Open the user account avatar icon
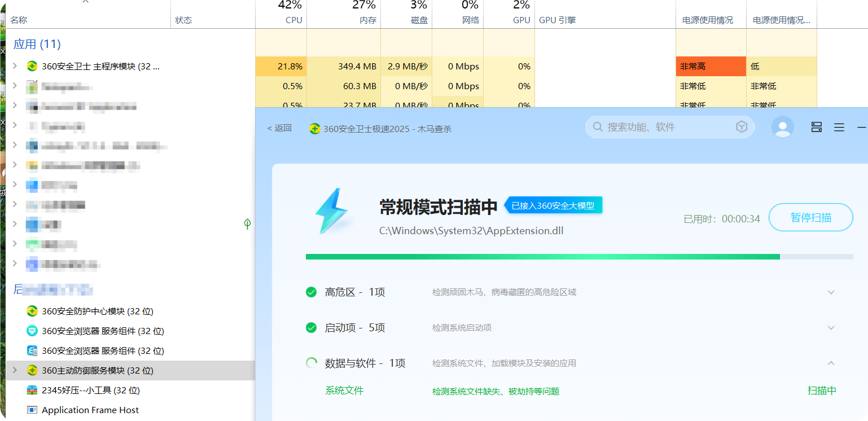This screenshot has height=421, width=868. [782, 127]
